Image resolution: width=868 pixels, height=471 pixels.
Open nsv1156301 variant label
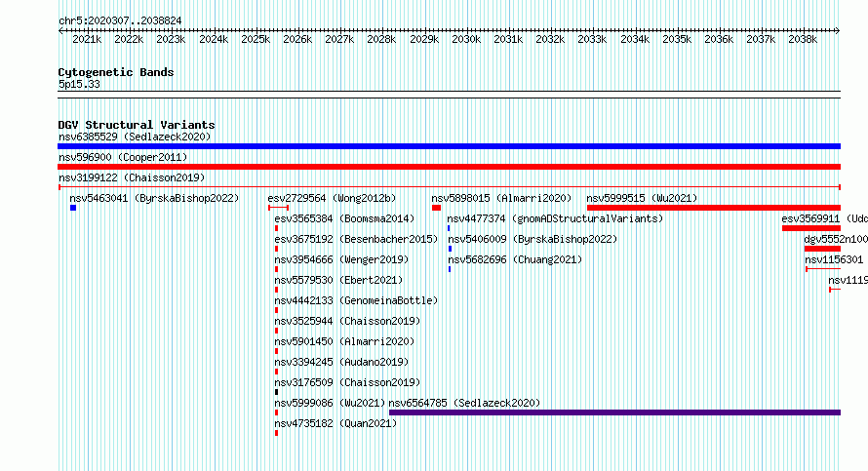(834, 259)
